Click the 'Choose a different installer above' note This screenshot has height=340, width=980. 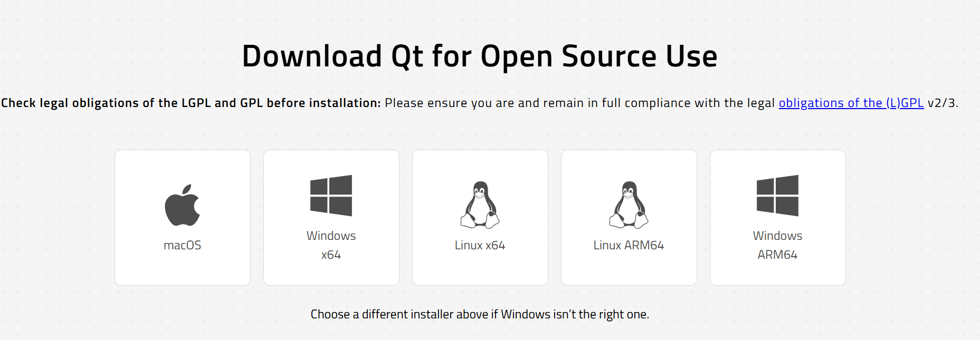(480, 314)
